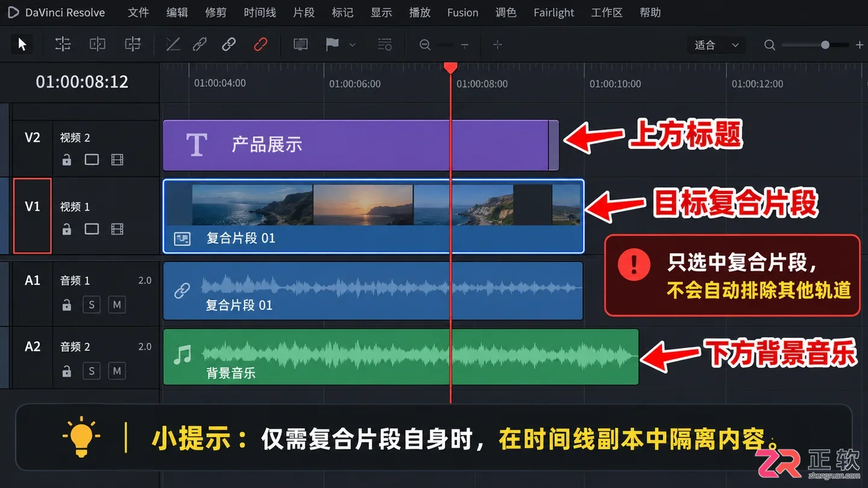Open the 显示 menu

pos(381,12)
